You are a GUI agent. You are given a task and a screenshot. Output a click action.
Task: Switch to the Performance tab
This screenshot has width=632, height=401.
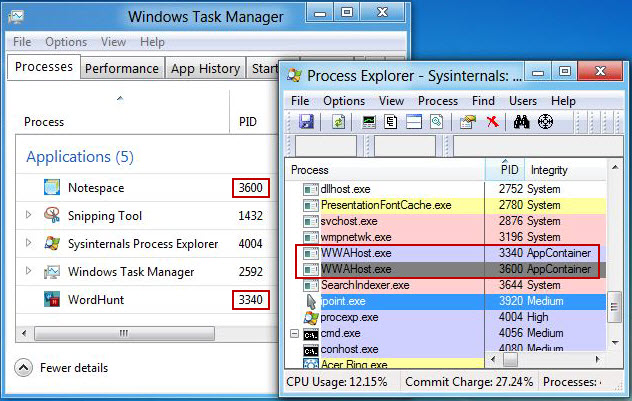(x=122, y=69)
